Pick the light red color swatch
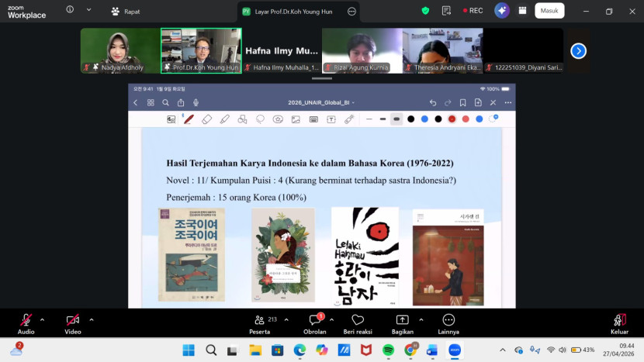Image resolution: width=644 pixels, height=362 pixels. [466, 119]
